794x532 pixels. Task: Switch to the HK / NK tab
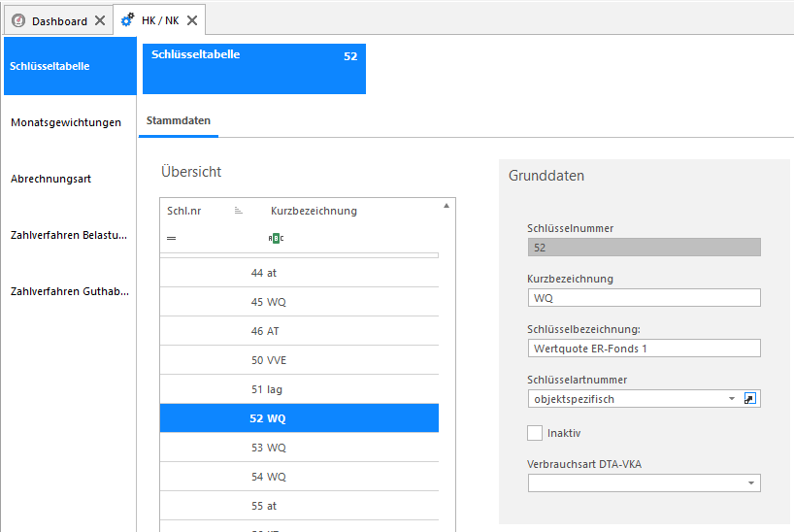click(159, 19)
